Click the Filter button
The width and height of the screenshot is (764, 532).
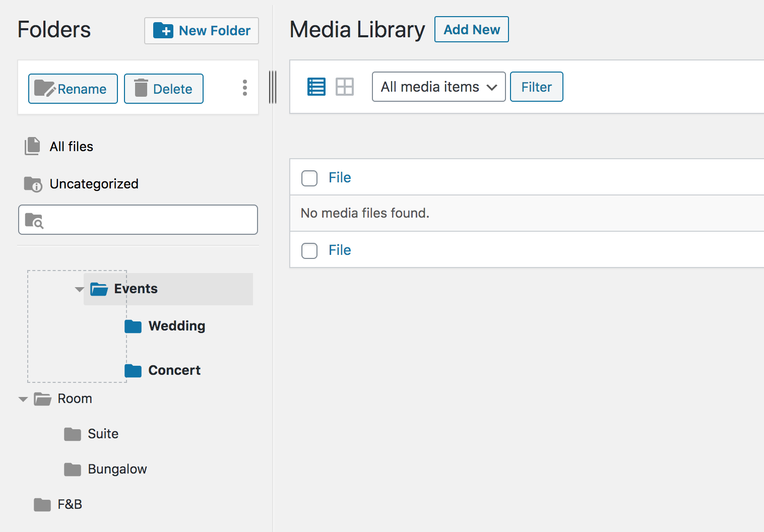coord(537,87)
